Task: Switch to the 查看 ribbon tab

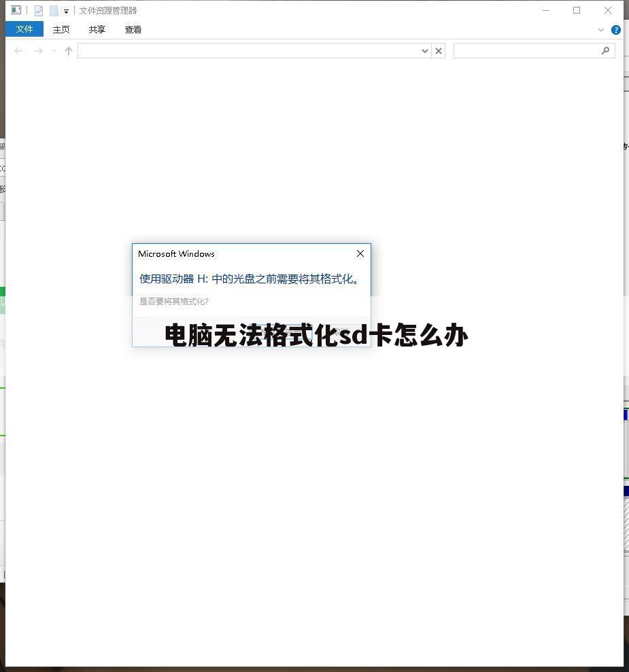Action: tap(133, 29)
